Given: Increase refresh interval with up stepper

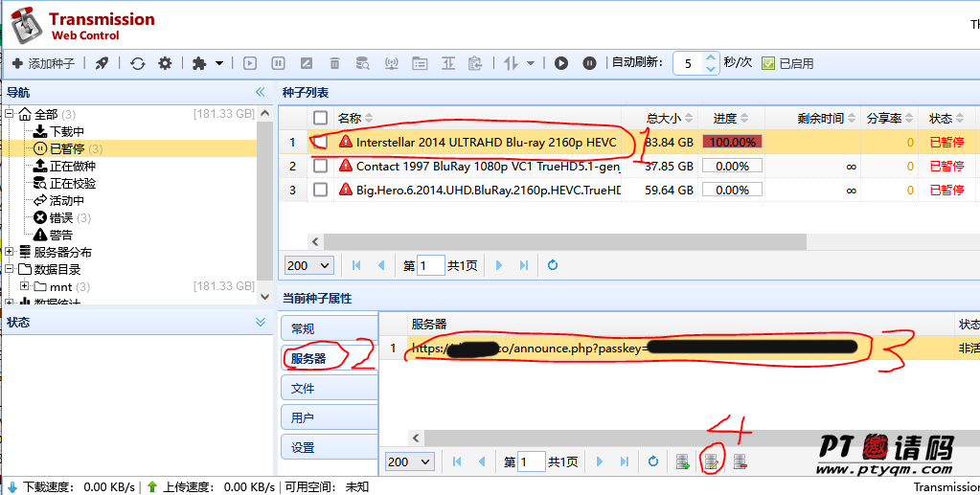Looking at the screenshot, I should coord(711,57).
